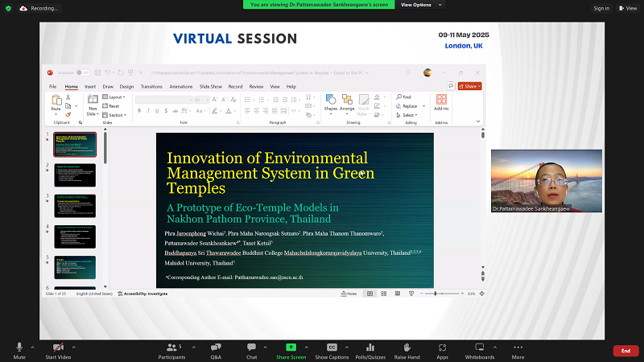Adjust the PowerPoint zoom slider
This screenshot has width=644, height=362.
point(436,294)
